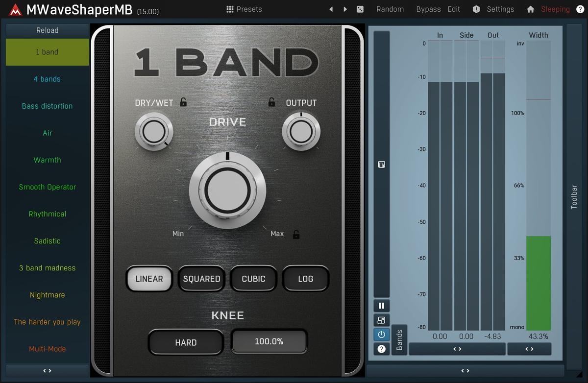This screenshot has width=588, height=383.
Task: Pause the meters display
Action: point(381,306)
